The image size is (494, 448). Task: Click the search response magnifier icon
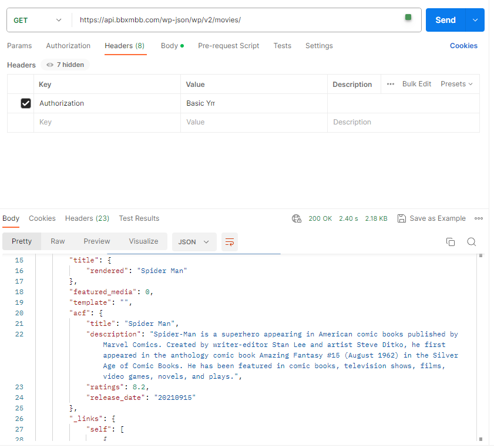pos(471,242)
